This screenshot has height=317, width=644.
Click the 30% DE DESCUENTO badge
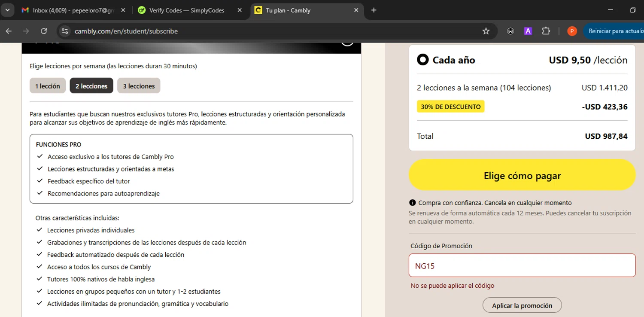(x=450, y=107)
